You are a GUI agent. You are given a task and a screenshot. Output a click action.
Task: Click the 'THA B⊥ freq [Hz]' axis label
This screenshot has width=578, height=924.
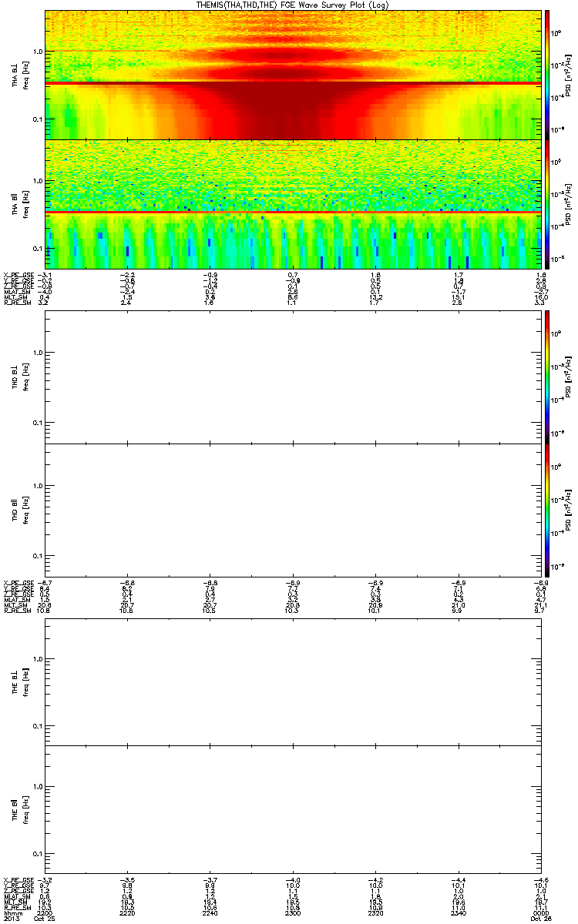point(19,75)
